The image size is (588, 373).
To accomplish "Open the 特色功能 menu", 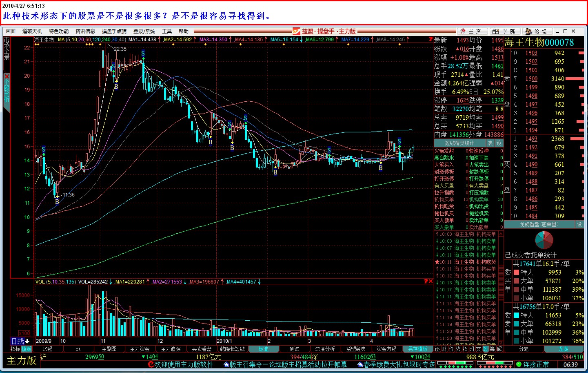I will 59,31.
